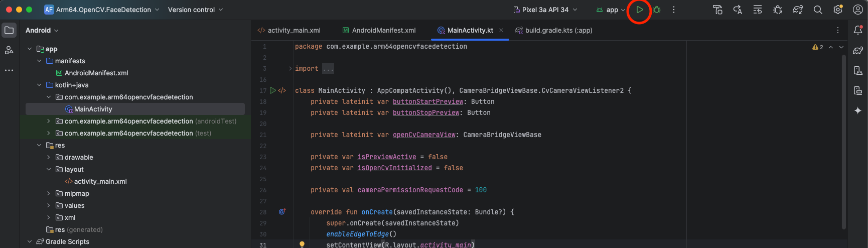Switch to the activity_main.xml tab
This screenshot has height=248, width=868.
click(x=289, y=30)
